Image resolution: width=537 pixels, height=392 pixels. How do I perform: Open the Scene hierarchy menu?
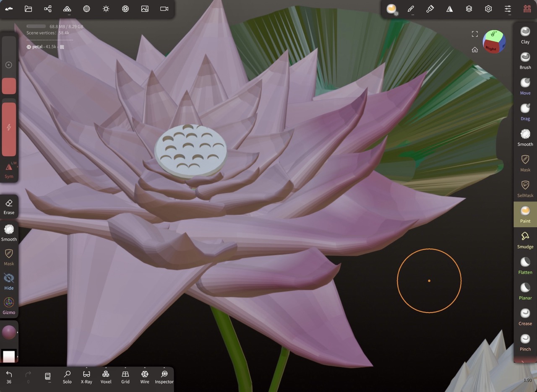48,9
